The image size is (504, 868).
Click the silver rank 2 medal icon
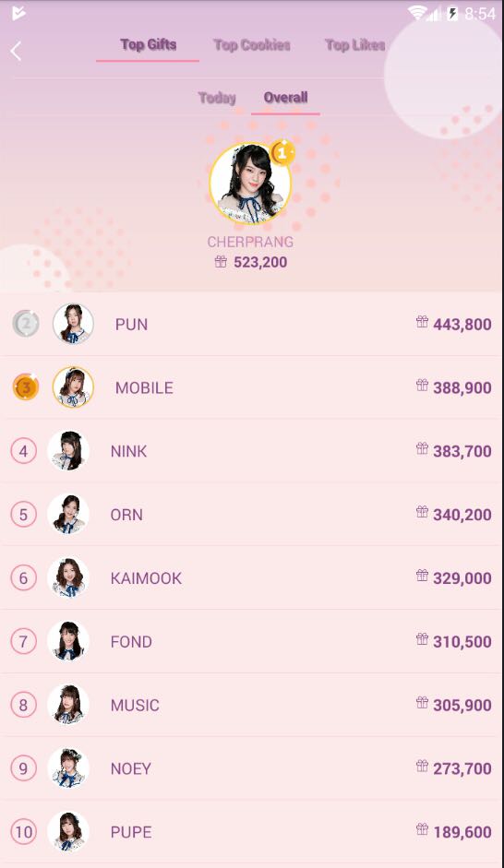26,324
